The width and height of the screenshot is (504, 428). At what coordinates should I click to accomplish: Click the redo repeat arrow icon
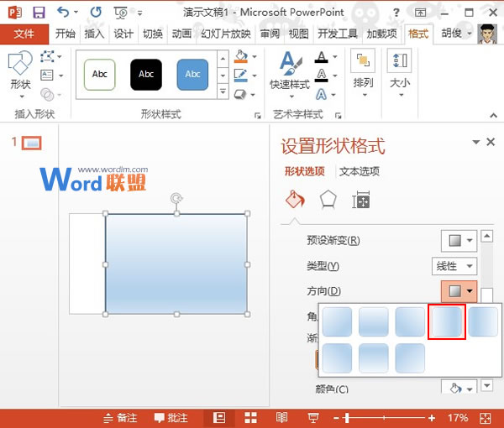click(96, 13)
